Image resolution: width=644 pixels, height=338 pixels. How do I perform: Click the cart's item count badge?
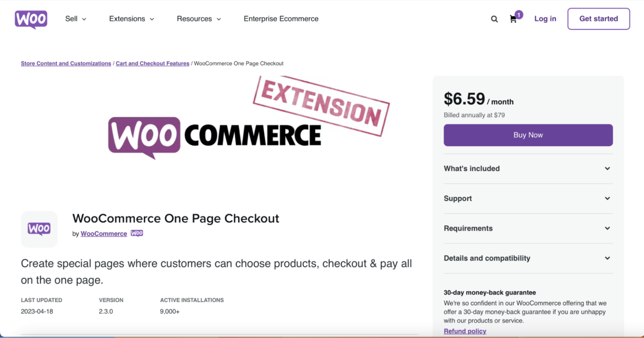click(518, 15)
